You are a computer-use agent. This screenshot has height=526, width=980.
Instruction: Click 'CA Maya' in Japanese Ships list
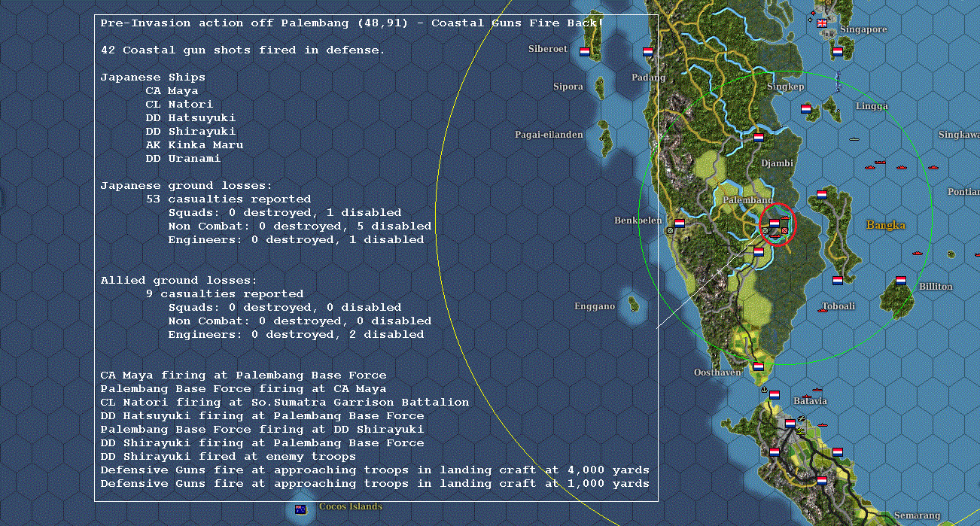tap(172, 90)
